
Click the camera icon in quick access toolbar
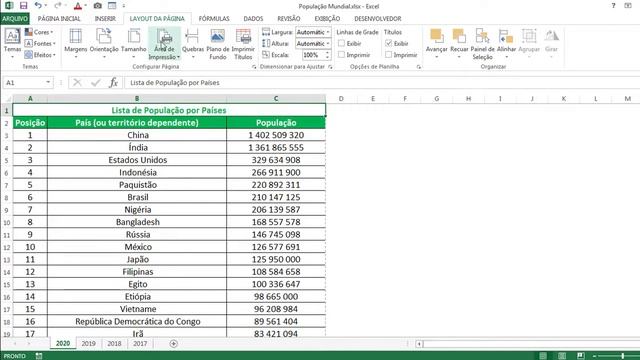coord(98,6)
